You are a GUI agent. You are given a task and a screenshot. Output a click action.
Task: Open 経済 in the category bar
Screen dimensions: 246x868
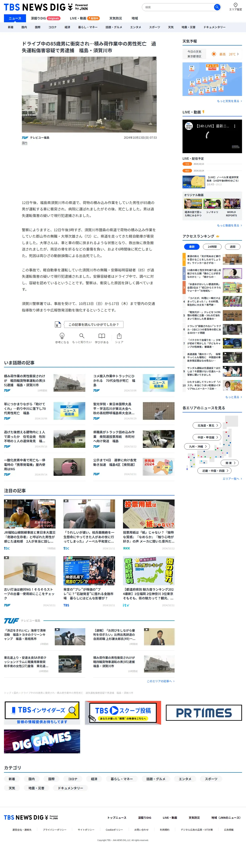pos(67,27)
